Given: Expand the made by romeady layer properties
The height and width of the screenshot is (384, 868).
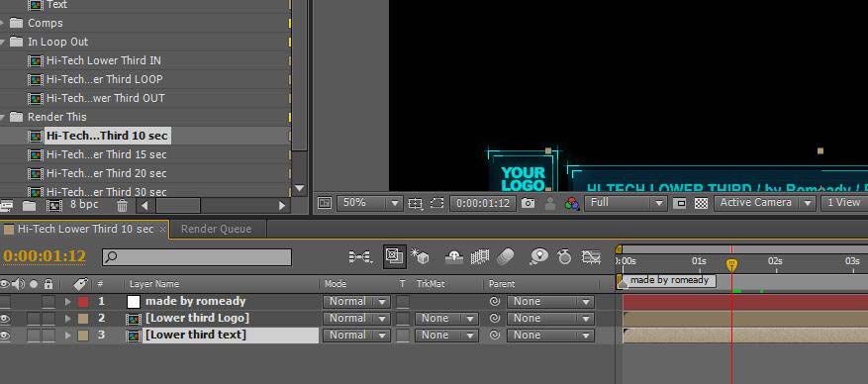Looking at the screenshot, I should pos(68,302).
